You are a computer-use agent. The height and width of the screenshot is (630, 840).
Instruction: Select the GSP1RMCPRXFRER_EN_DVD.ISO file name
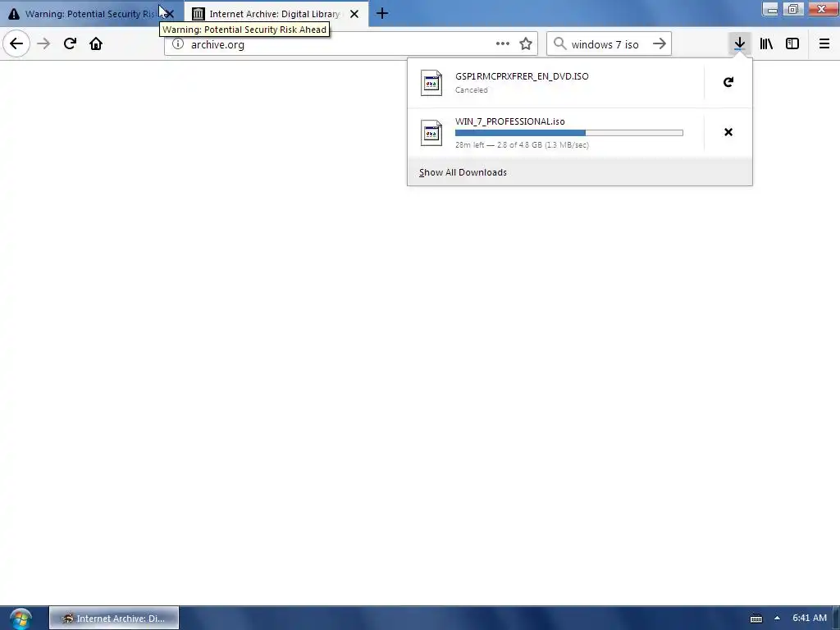[522, 76]
